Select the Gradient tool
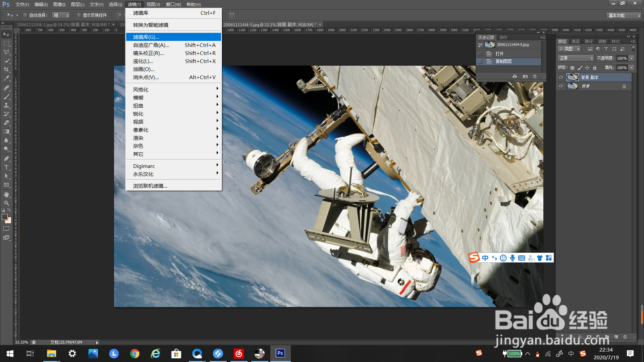Screen dimensions: 644x362 pos(6,132)
